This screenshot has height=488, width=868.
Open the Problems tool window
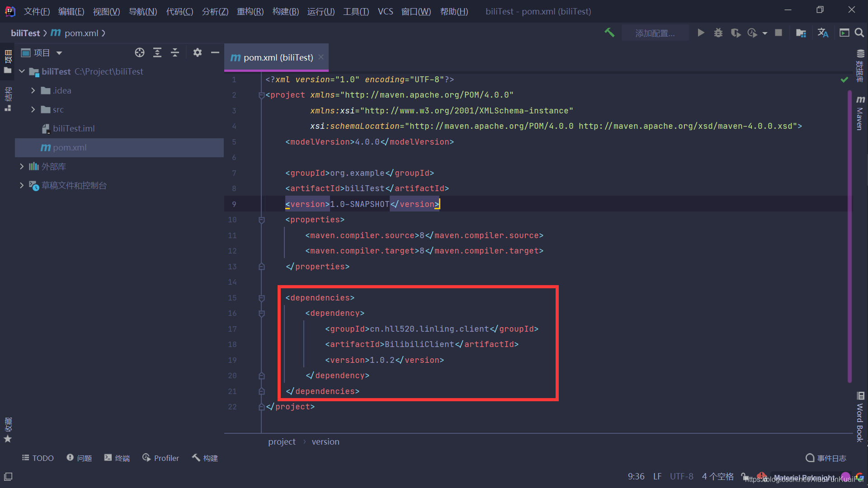[x=79, y=458]
